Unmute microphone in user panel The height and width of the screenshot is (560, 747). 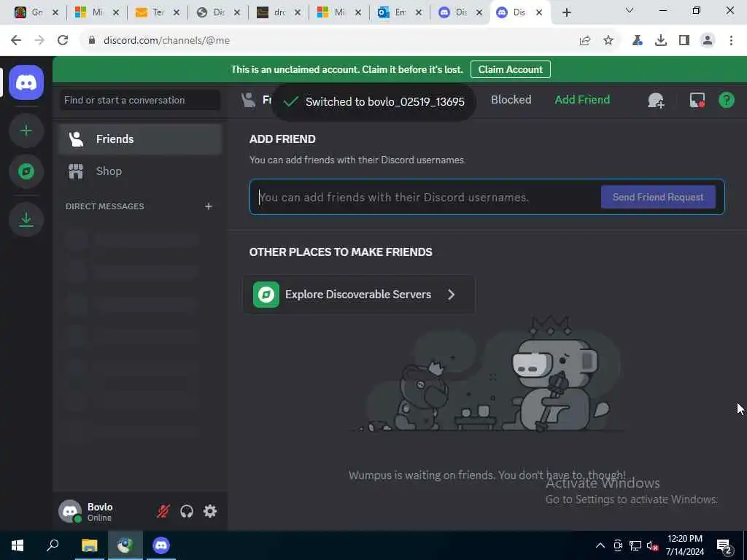point(163,511)
